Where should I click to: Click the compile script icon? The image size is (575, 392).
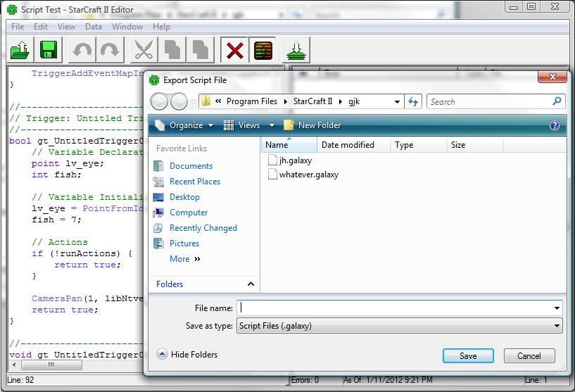point(263,50)
